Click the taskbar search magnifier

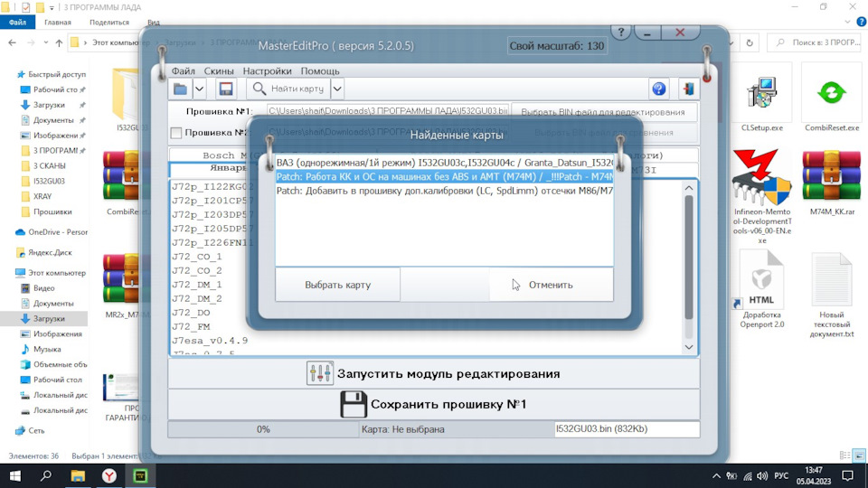coord(46,476)
